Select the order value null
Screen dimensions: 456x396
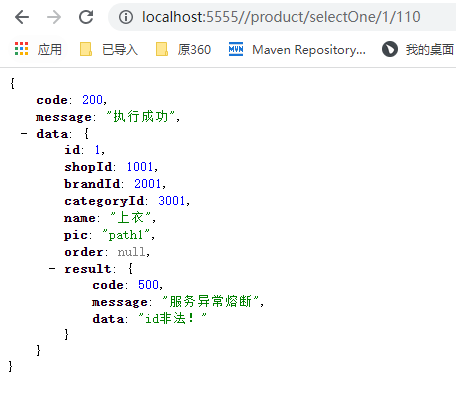tap(131, 252)
